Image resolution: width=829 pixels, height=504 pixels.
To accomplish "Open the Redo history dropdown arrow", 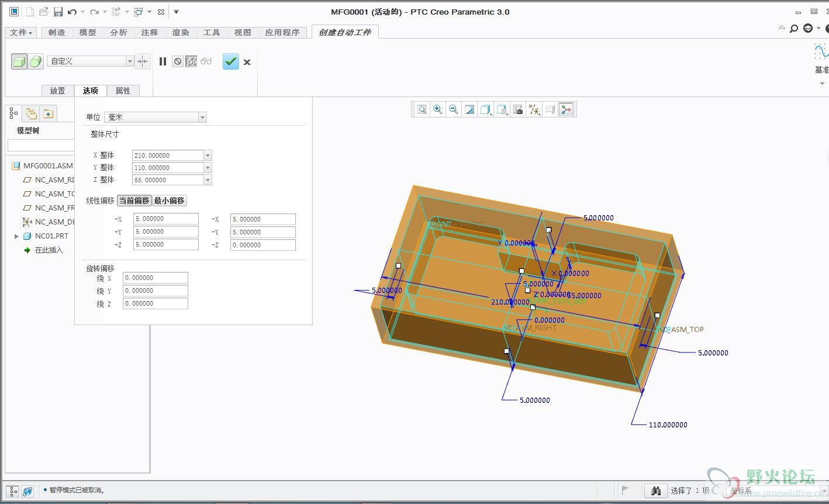I will click(x=105, y=12).
